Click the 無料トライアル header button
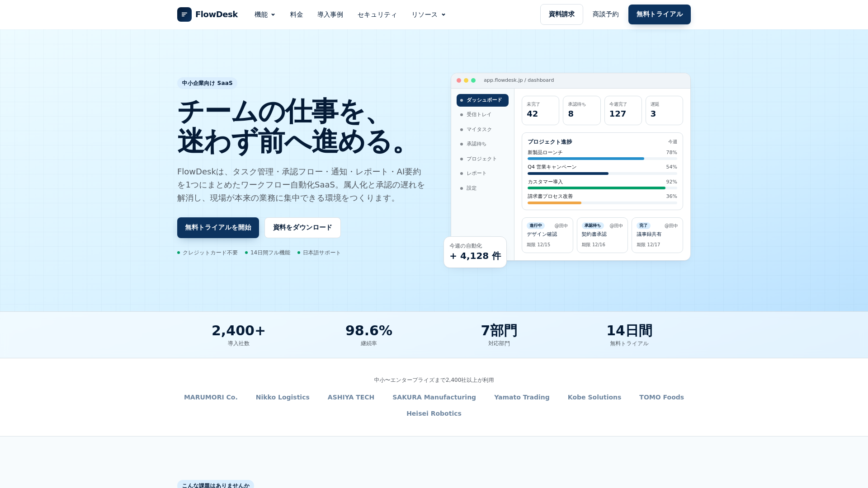 click(659, 14)
